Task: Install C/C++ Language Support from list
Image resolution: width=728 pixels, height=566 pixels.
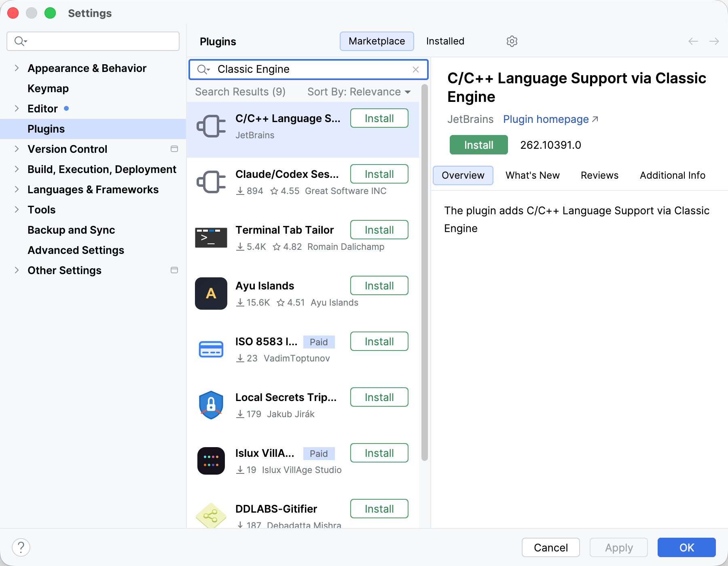Action: [379, 118]
